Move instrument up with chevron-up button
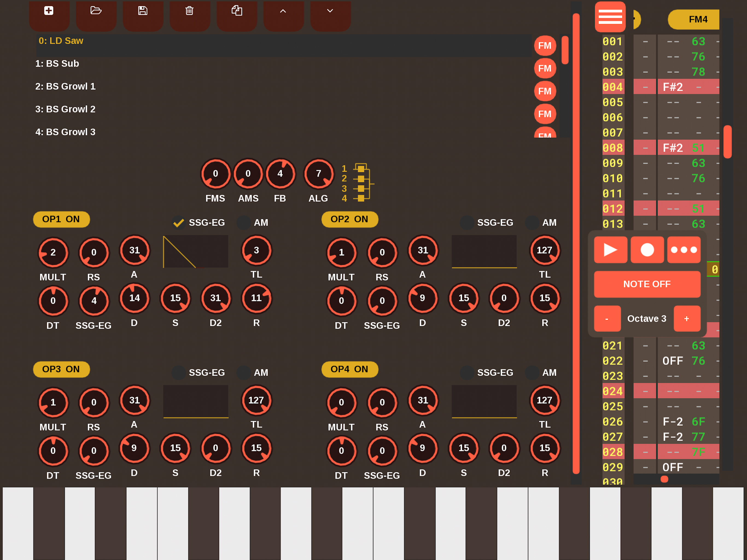 (x=283, y=11)
